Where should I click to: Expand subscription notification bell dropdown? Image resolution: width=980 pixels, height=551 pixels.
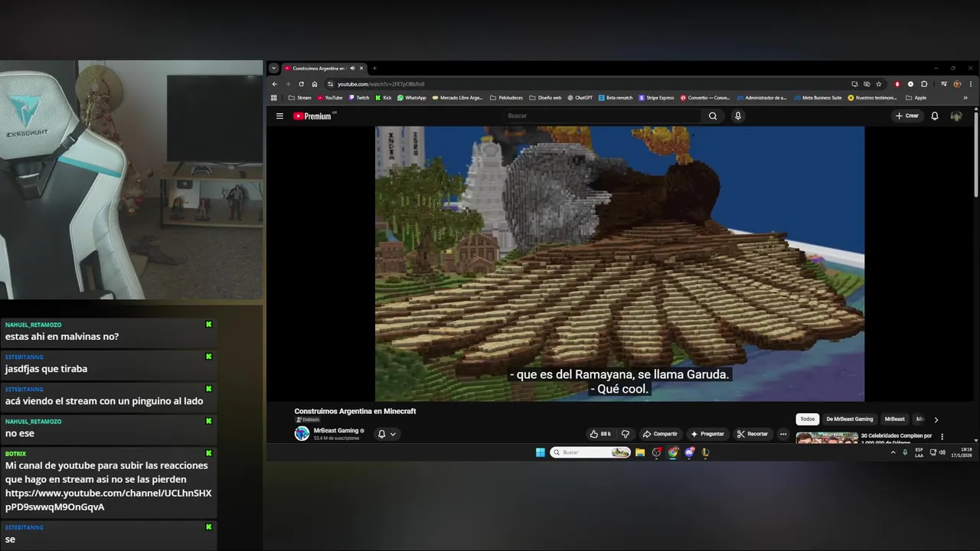[387, 434]
